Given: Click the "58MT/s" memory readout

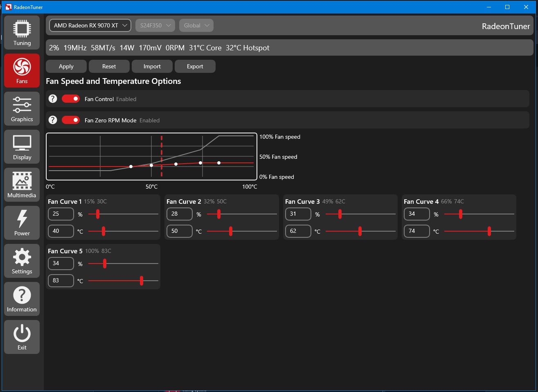Looking at the screenshot, I should coord(103,48).
